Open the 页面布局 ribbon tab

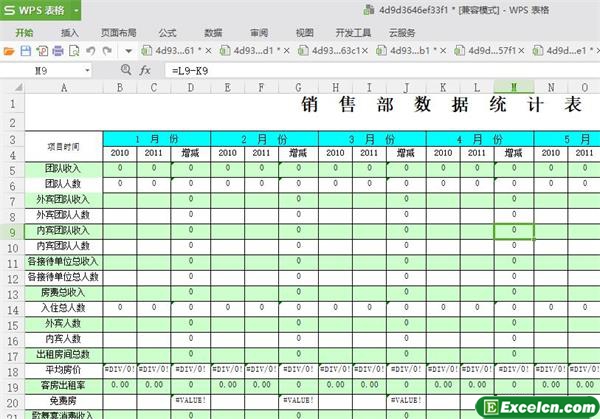(x=119, y=33)
